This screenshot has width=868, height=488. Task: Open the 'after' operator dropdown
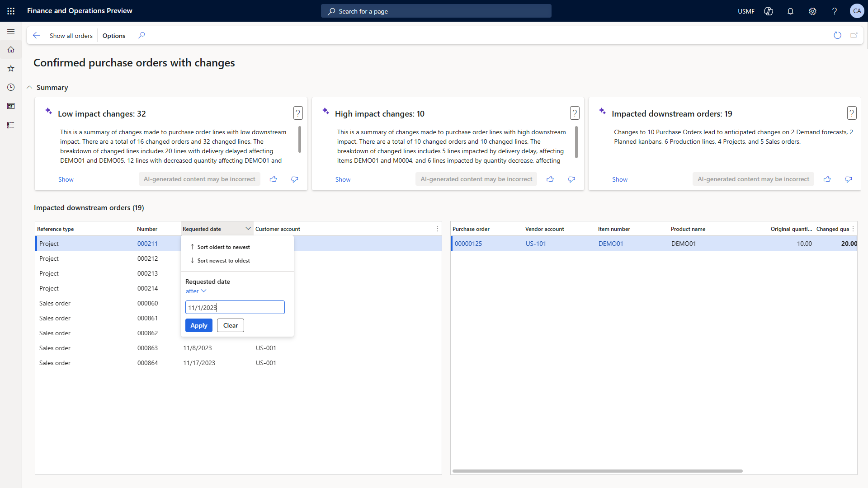[x=195, y=291]
